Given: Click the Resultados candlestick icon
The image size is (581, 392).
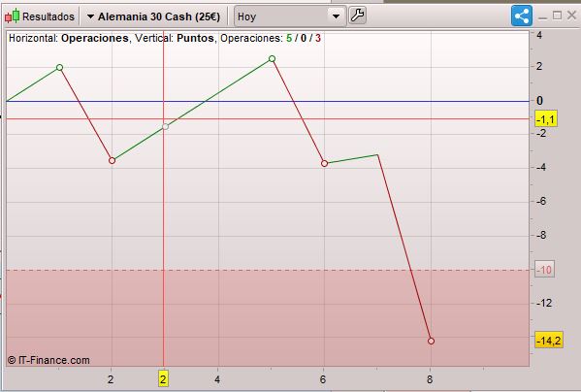Looking at the screenshot, I should [12, 16].
